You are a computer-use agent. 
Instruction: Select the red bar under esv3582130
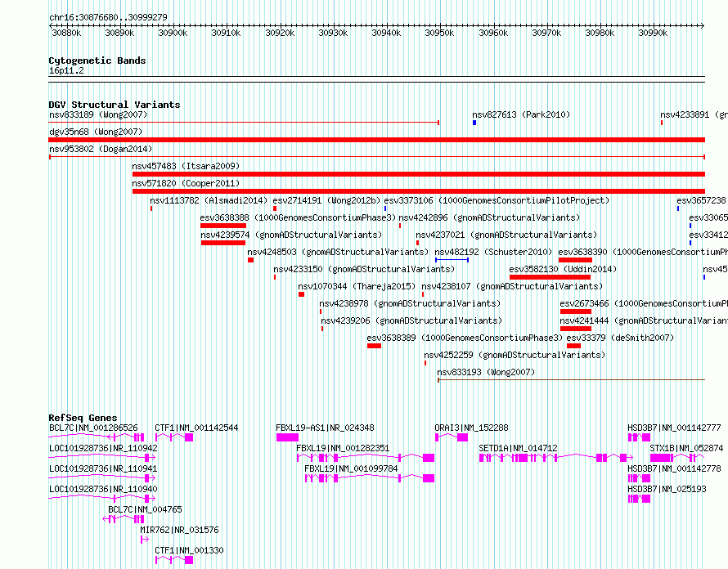(550, 277)
